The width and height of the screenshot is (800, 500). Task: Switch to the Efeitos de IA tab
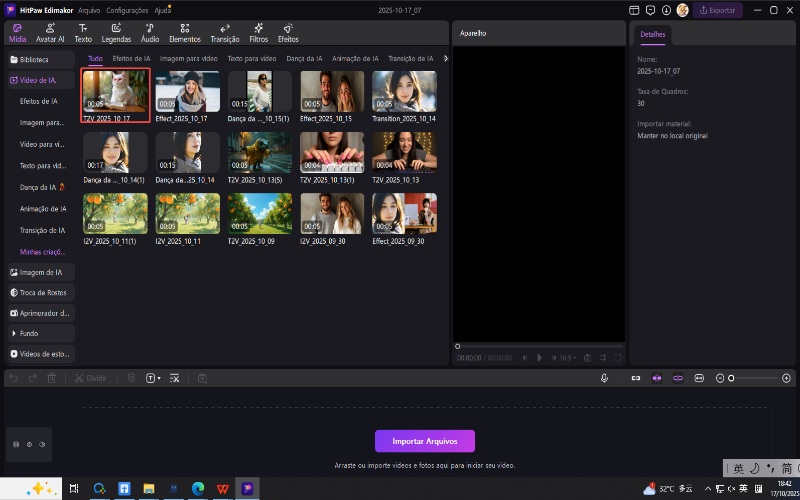(x=131, y=59)
